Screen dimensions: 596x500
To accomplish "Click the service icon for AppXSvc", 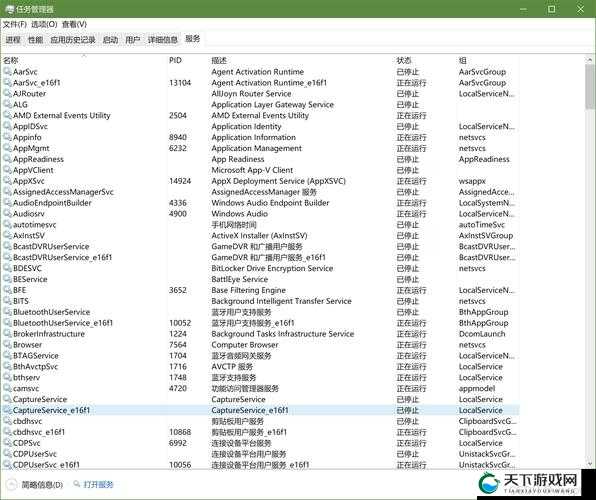I will tap(7, 181).
